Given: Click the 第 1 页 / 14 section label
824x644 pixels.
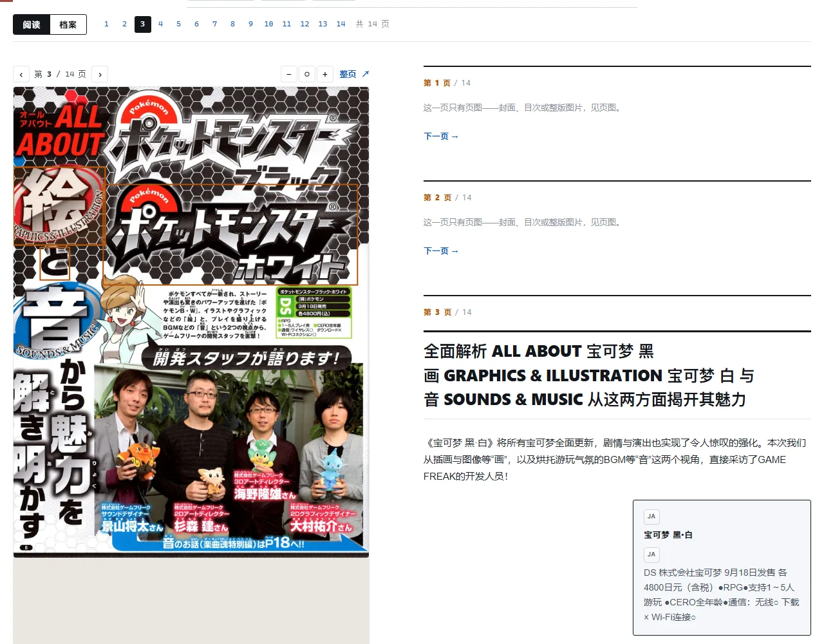Looking at the screenshot, I should 447,83.
